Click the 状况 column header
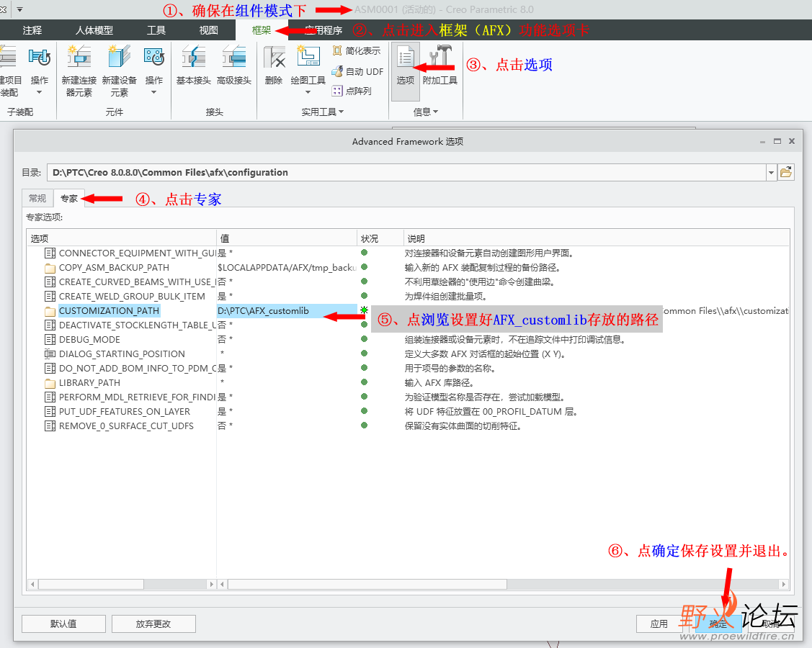 coord(380,238)
